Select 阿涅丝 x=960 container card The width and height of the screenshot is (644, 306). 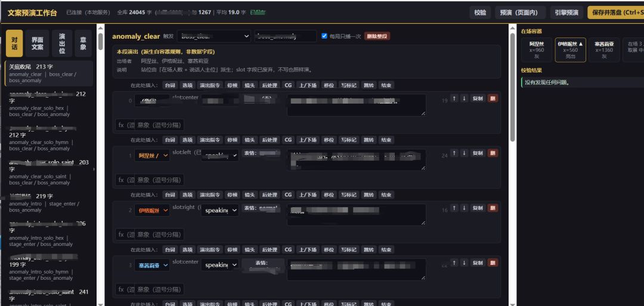[x=537, y=49]
